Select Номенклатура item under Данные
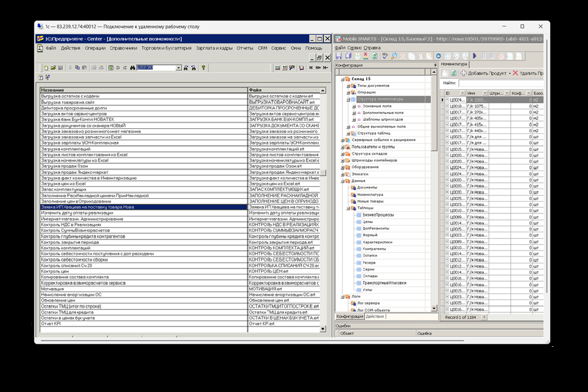 370,195
